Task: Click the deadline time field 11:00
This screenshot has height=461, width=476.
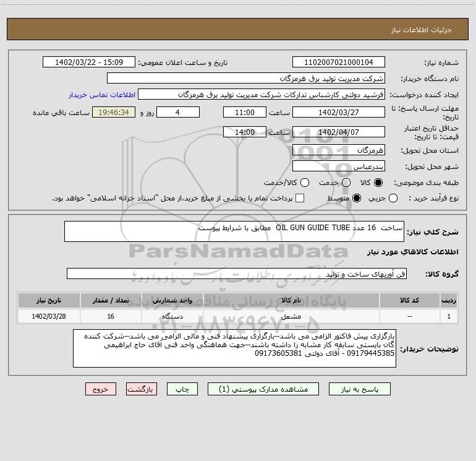Action: (x=245, y=112)
